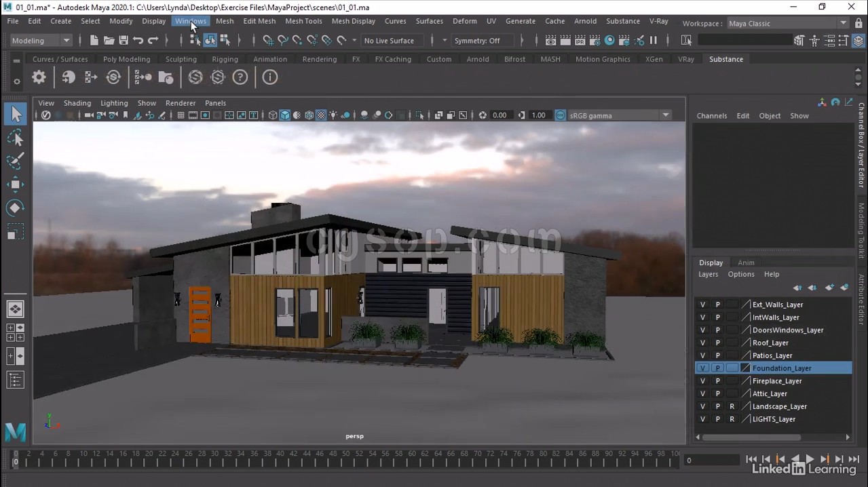Activate the Move tool
The image size is (868, 487).
15,184
